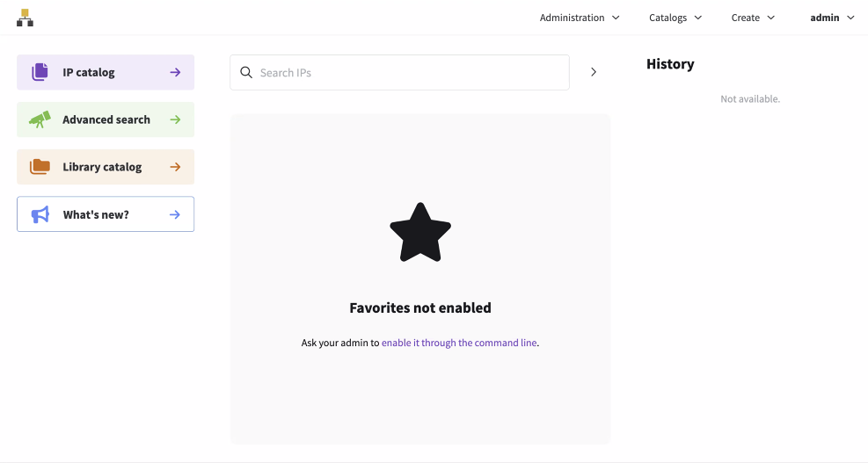Click the megaphone What's new icon
868x463 pixels.
(x=40, y=214)
